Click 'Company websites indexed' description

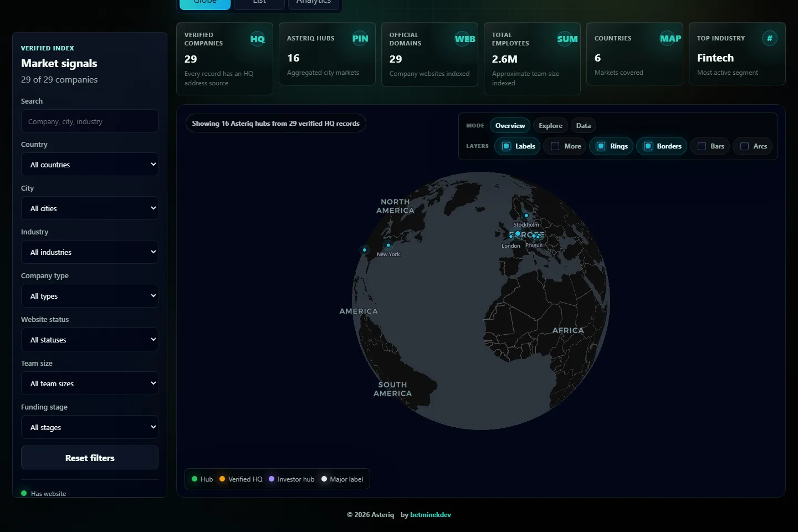coord(429,74)
